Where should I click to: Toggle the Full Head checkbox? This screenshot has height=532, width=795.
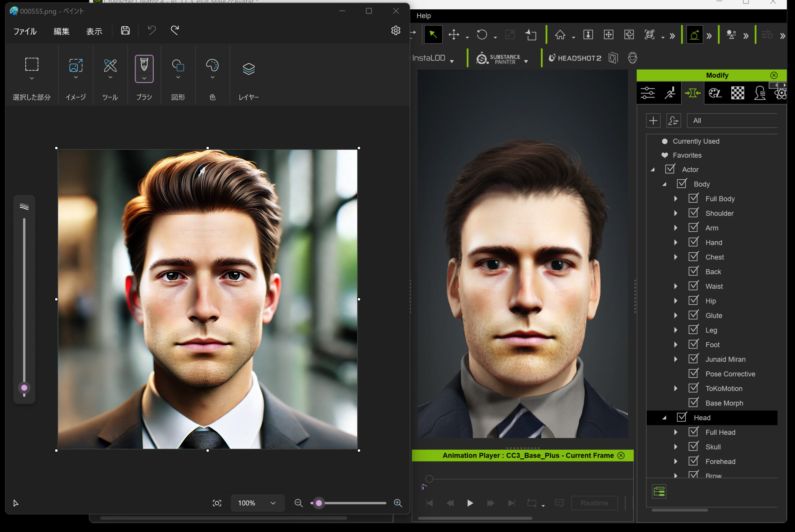pyautogui.click(x=693, y=432)
